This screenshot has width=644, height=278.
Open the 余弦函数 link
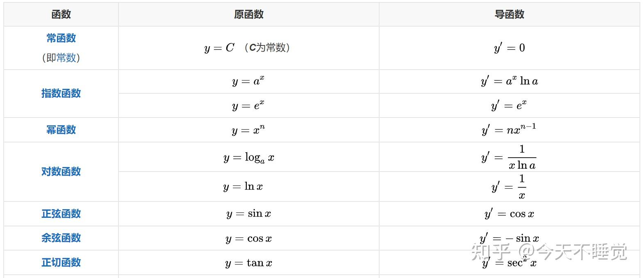(x=61, y=238)
